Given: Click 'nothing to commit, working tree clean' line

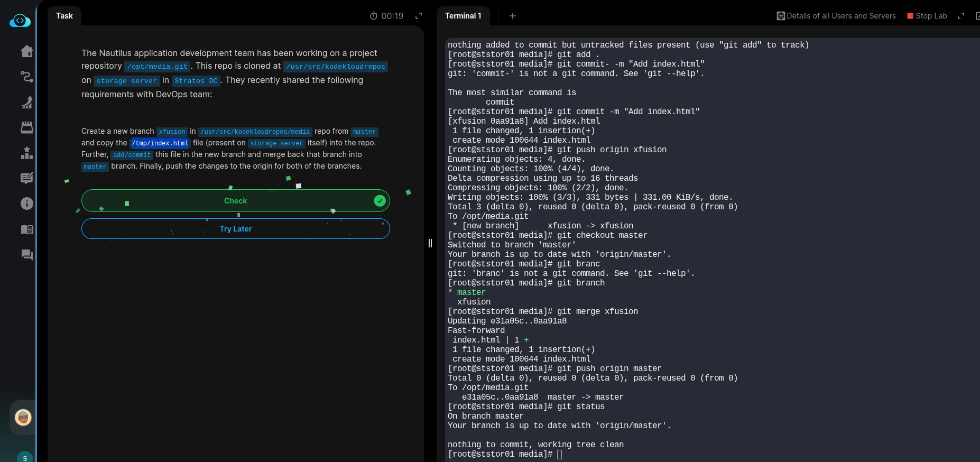Looking at the screenshot, I should [535, 445].
